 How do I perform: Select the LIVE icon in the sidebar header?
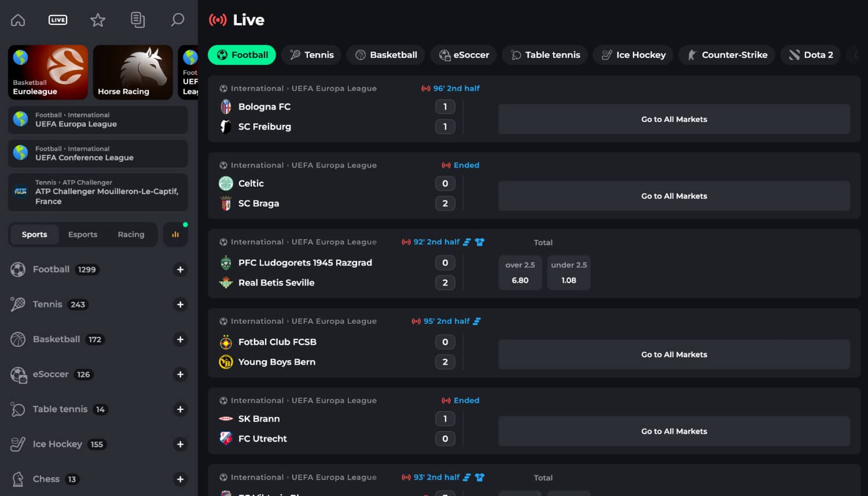[57, 19]
